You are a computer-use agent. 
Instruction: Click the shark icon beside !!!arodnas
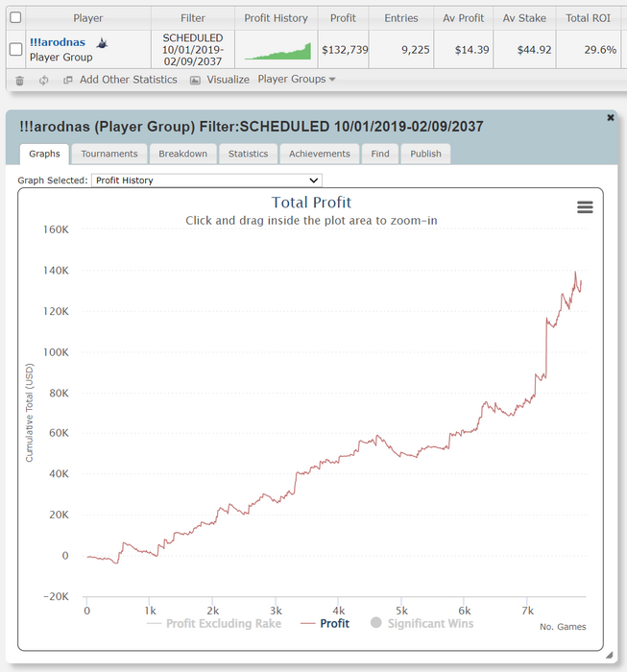[x=102, y=43]
